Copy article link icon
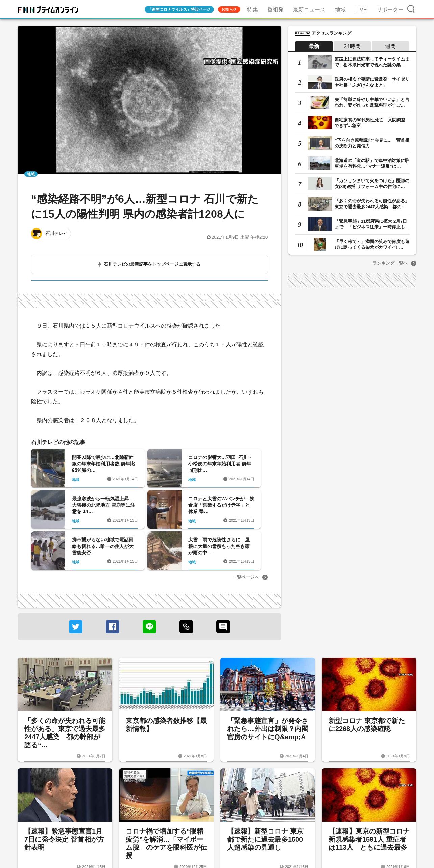The width and height of the screenshot is (434, 868). click(186, 626)
